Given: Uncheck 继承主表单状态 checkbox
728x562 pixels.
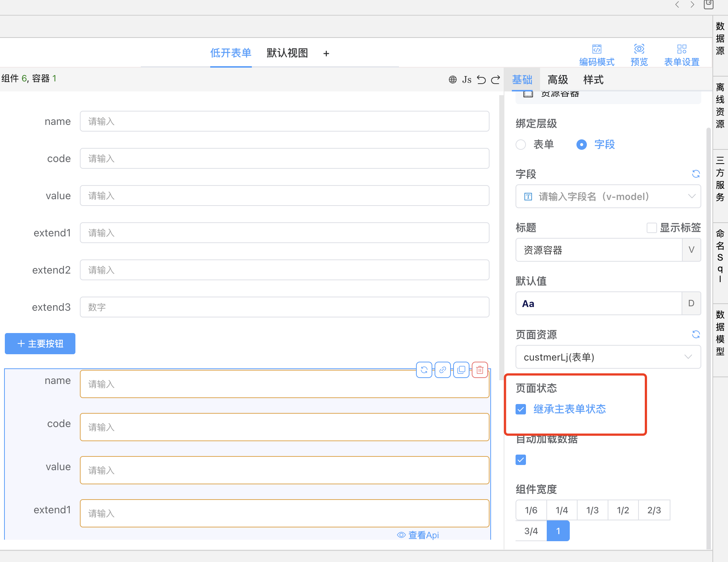Looking at the screenshot, I should (521, 409).
